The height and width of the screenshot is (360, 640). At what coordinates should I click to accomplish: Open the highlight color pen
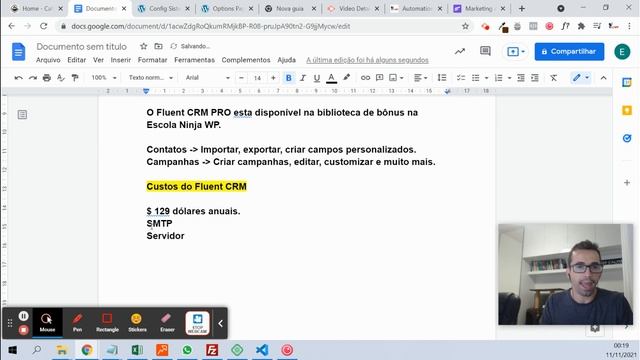(x=347, y=78)
